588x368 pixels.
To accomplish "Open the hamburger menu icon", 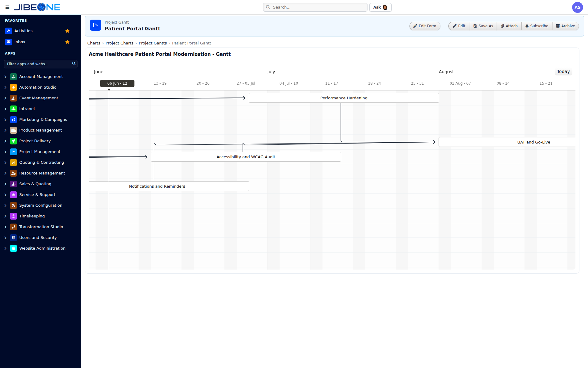I will (x=7, y=7).
